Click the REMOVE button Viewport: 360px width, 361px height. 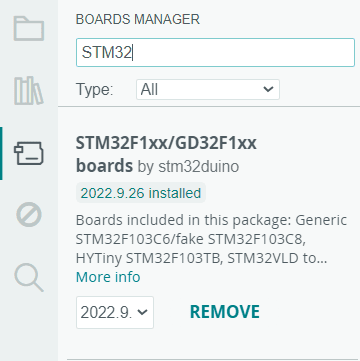click(225, 312)
